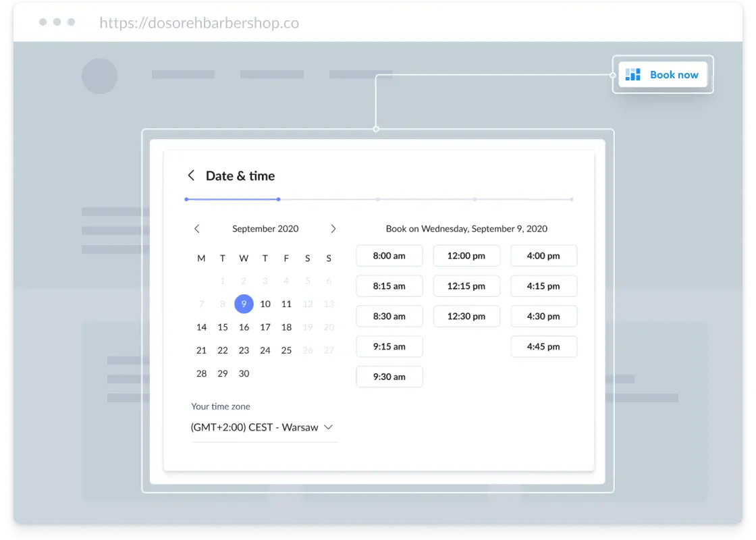Select the 4:30 pm time slot

tap(543, 317)
